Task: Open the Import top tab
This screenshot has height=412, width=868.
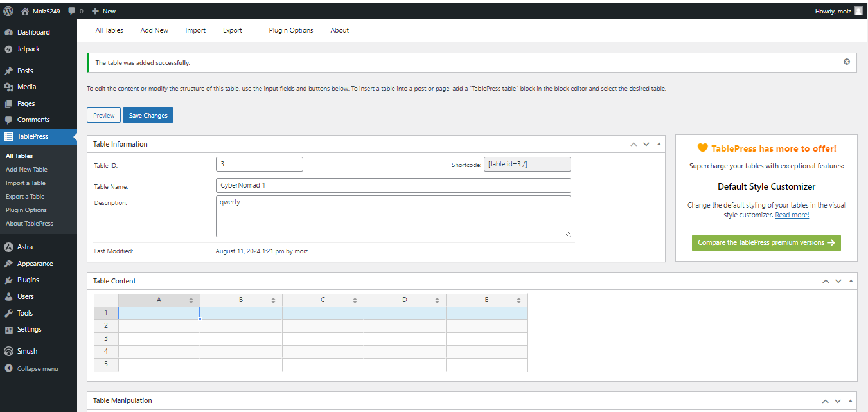Action: tap(195, 30)
